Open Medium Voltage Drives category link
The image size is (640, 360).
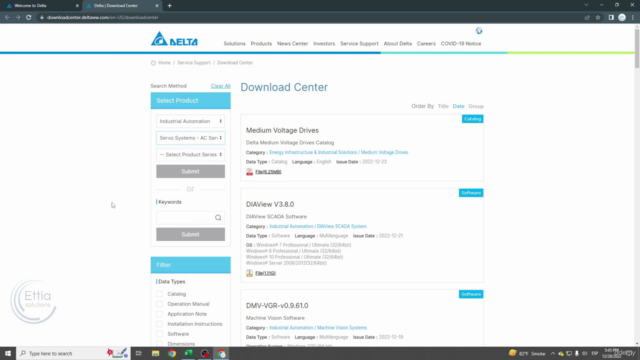339,152
